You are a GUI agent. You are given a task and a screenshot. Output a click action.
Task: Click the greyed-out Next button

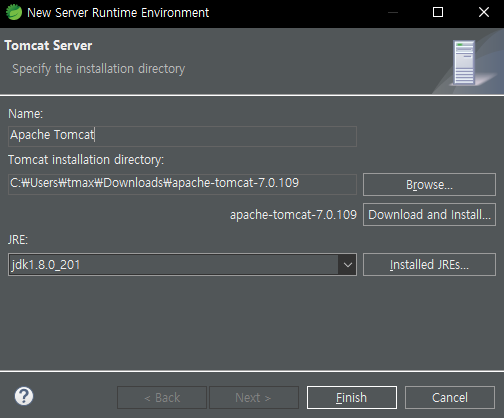(x=254, y=397)
